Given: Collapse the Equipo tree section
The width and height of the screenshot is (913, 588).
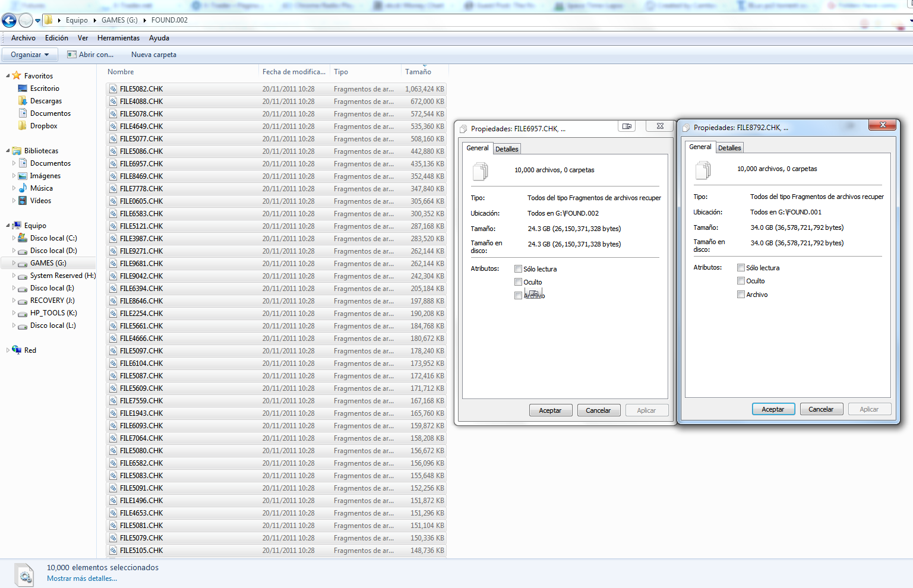Looking at the screenshot, I should pos(8,226).
